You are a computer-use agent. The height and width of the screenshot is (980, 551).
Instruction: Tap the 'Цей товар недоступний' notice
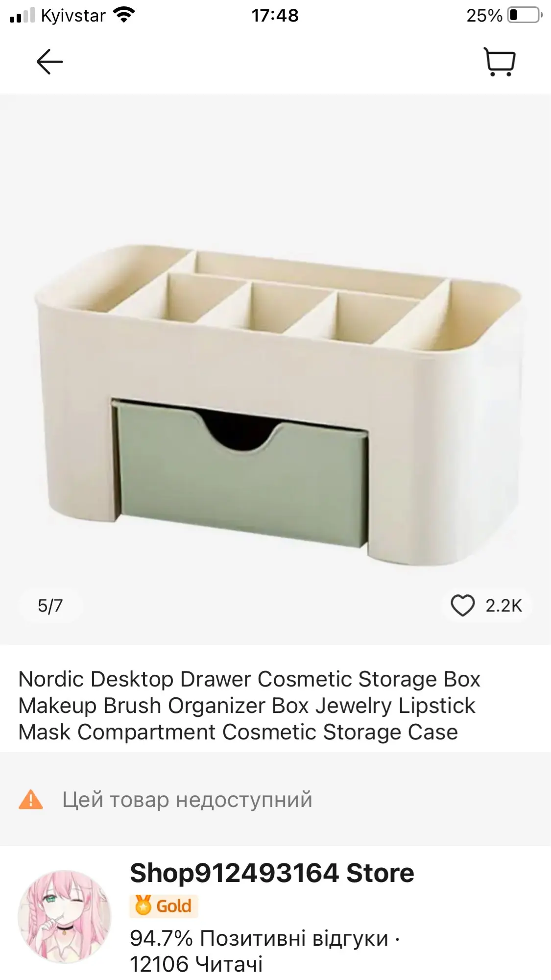coord(187,799)
